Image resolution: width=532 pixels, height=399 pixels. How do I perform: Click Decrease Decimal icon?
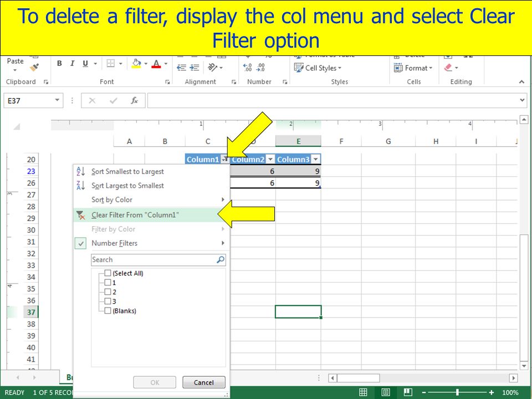(260, 68)
